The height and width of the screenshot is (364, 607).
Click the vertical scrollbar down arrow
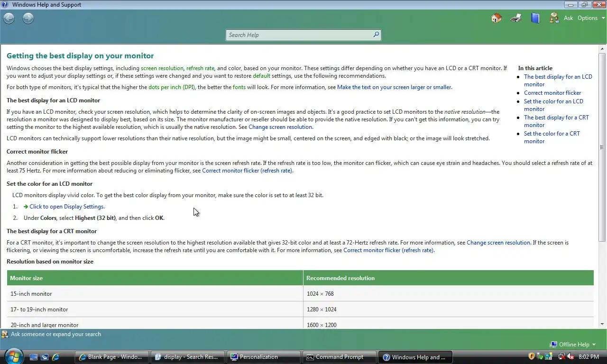[603, 324]
